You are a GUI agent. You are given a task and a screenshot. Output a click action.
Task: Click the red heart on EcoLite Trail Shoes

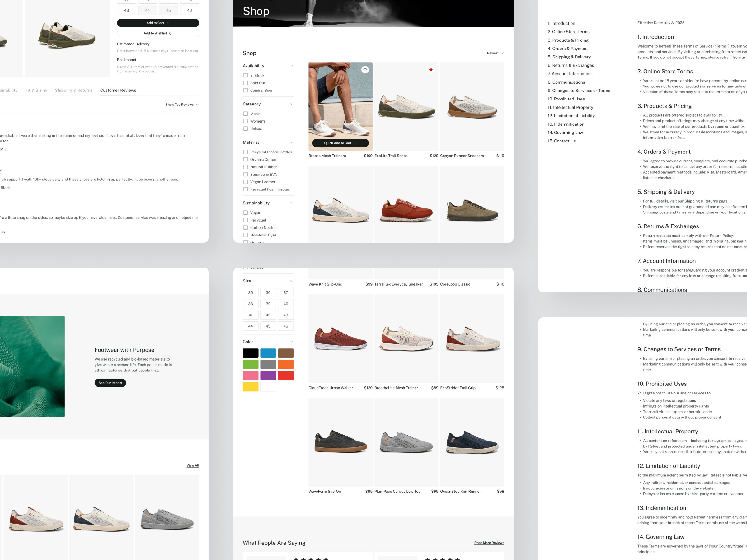pos(430,70)
